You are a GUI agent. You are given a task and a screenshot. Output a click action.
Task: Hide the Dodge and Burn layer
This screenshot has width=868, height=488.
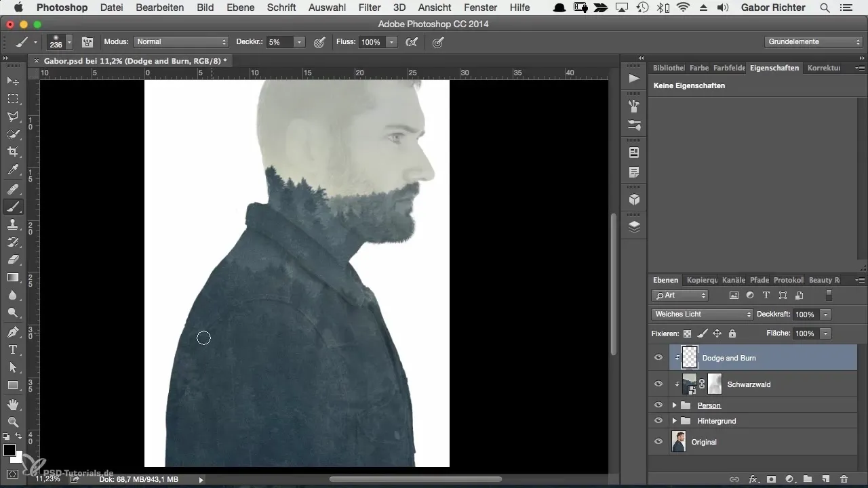(x=658, y=358)
